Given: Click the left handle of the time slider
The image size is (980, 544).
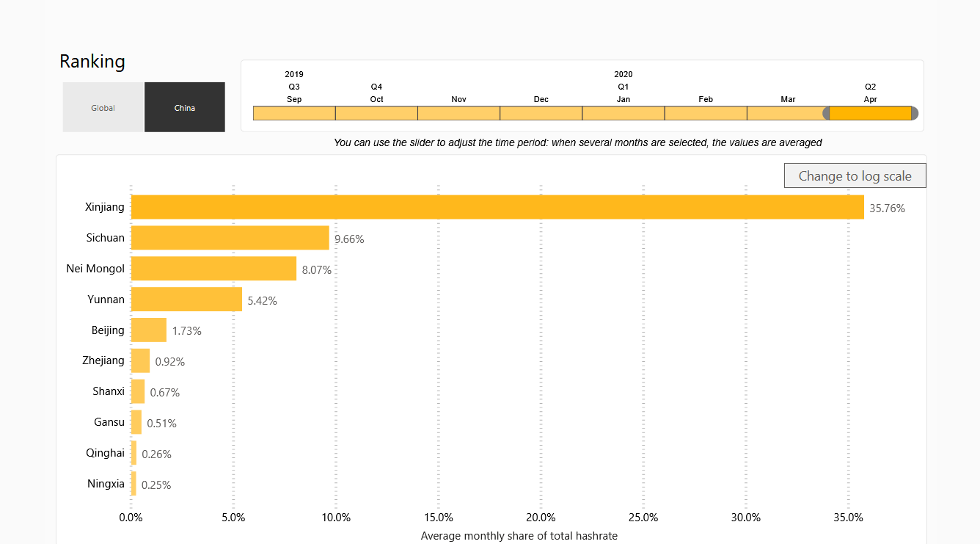Looking at the screenshot, I should click(x=826, y=113).
